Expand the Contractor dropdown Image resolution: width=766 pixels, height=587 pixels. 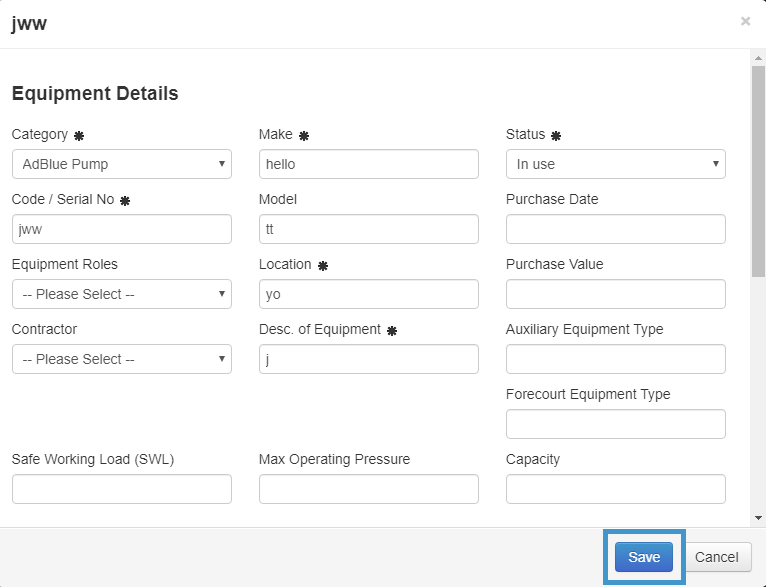122,359
